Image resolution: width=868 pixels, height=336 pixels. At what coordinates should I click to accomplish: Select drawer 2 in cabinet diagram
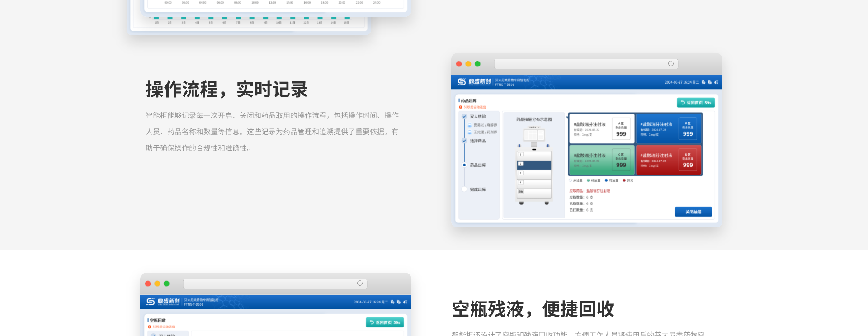click(534, 164)
